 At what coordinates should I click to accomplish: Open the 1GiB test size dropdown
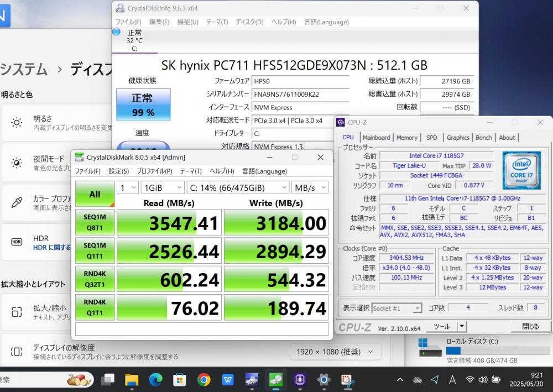coord(162,188)
